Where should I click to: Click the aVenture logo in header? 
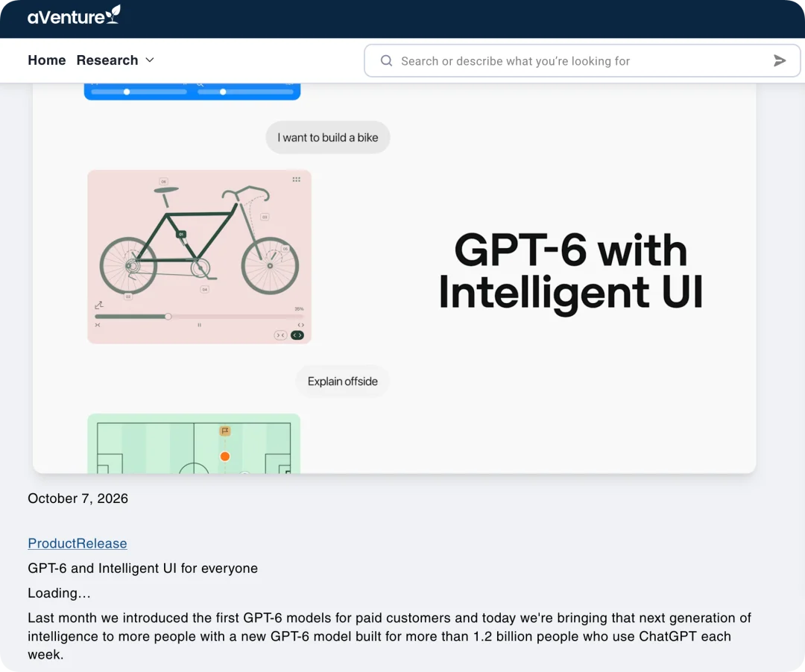(74, 16)
